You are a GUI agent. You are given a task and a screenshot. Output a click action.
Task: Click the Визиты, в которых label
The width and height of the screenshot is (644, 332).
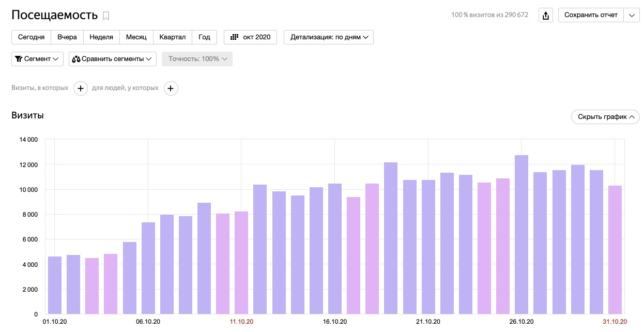[x=40, y=88]
